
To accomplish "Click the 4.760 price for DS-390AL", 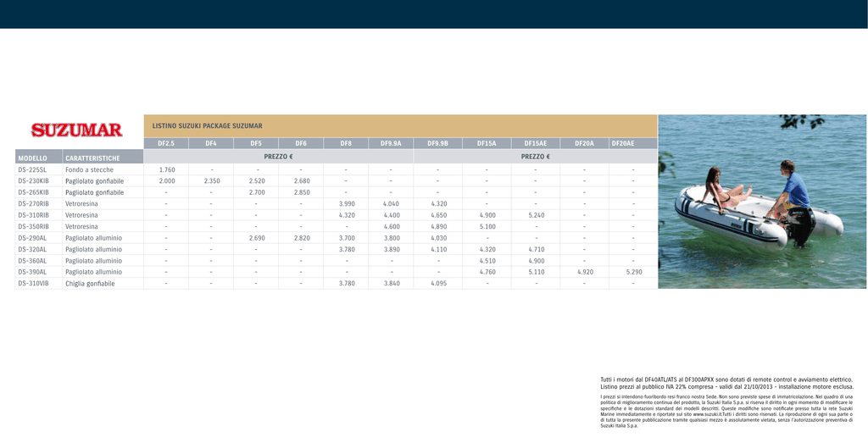I will [487, 272].
